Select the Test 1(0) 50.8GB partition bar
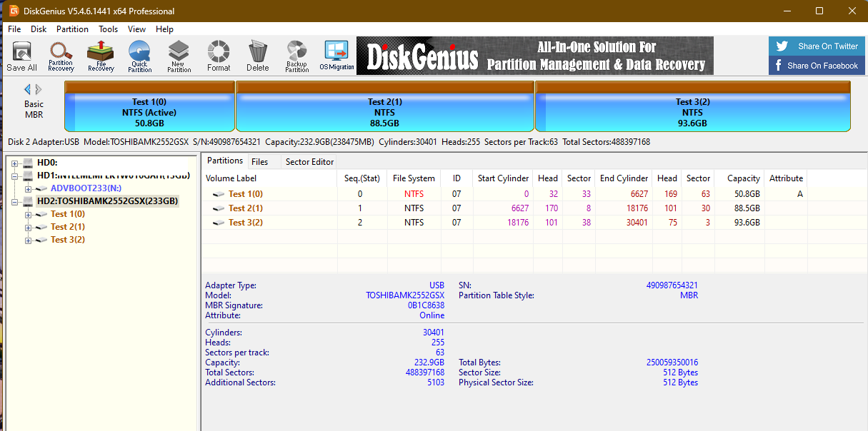Screen dimensions: 868x431 coord(149,106)
